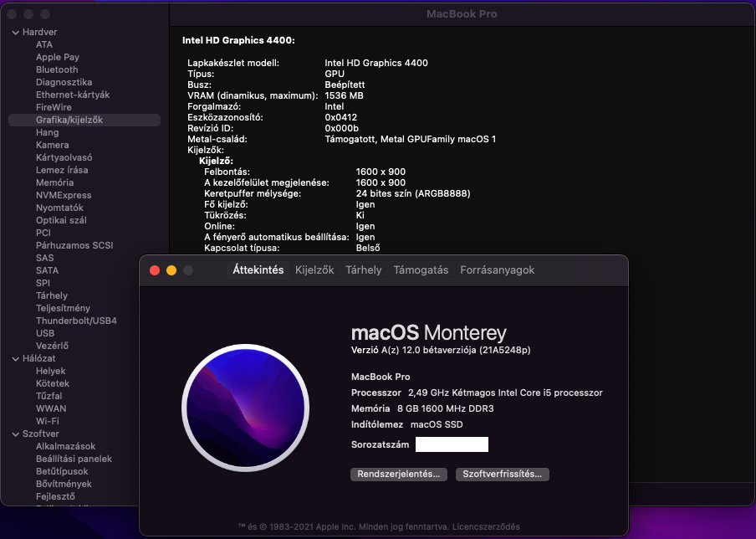Open Tűzfal network entry

point(49,396)
